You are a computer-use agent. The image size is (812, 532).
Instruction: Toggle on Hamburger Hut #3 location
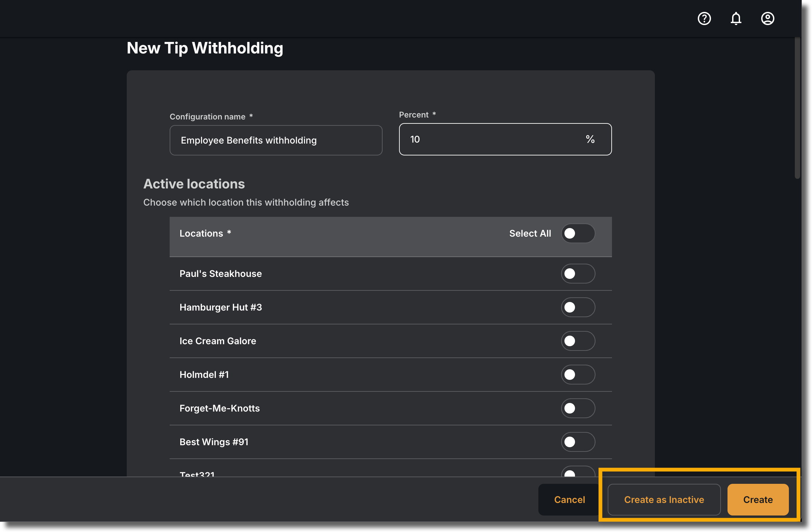pyautogui.click(x=578, y=307)
